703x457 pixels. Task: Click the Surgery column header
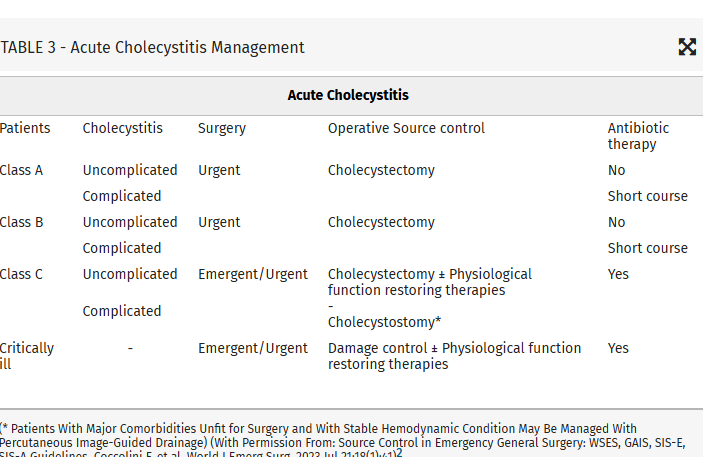click(x=222, y=129)
